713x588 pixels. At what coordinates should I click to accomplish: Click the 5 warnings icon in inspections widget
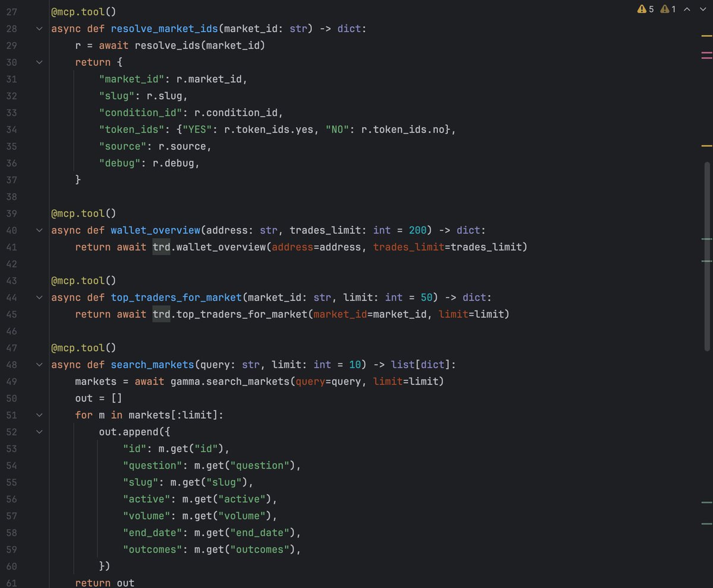(x=642, y=9)
